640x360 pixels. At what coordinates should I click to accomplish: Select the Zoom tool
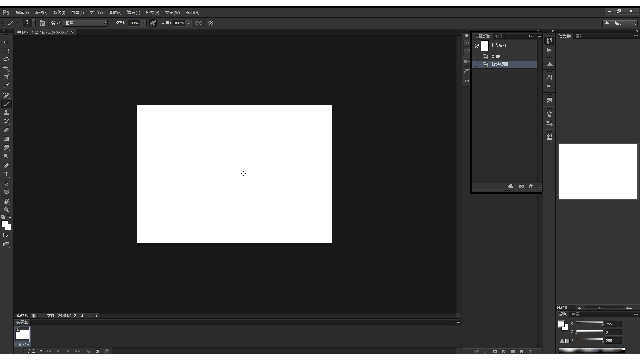[6, 210]
